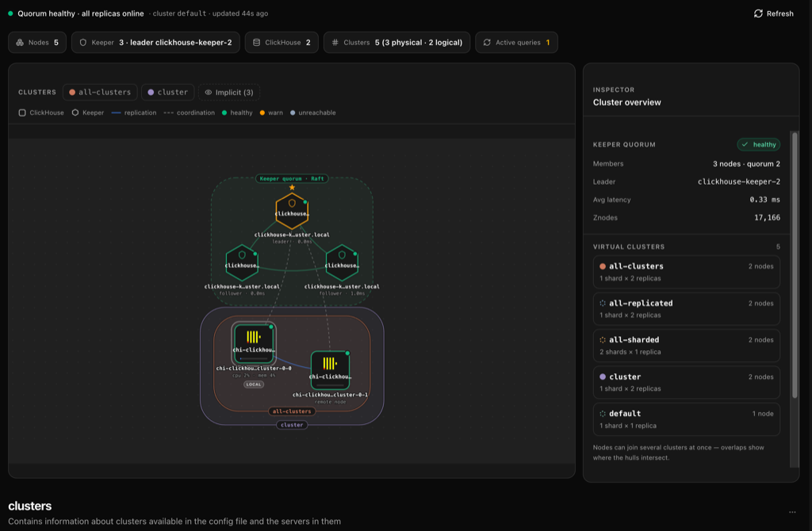Click the Refresh circular arrows icon
The width and height of the screenshot is (812, 531).
click(758, 13)
